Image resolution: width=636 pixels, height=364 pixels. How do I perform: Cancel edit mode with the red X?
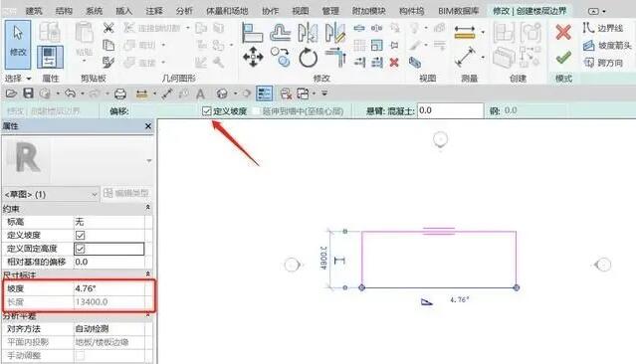point(563,32)
